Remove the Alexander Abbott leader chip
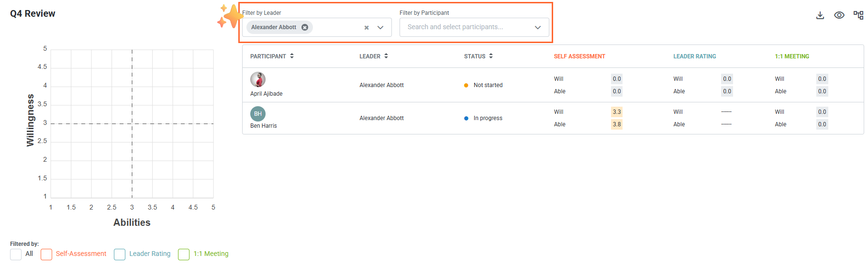Image resolution: width=868 pixels, height=266 pixels. point(305,27)
